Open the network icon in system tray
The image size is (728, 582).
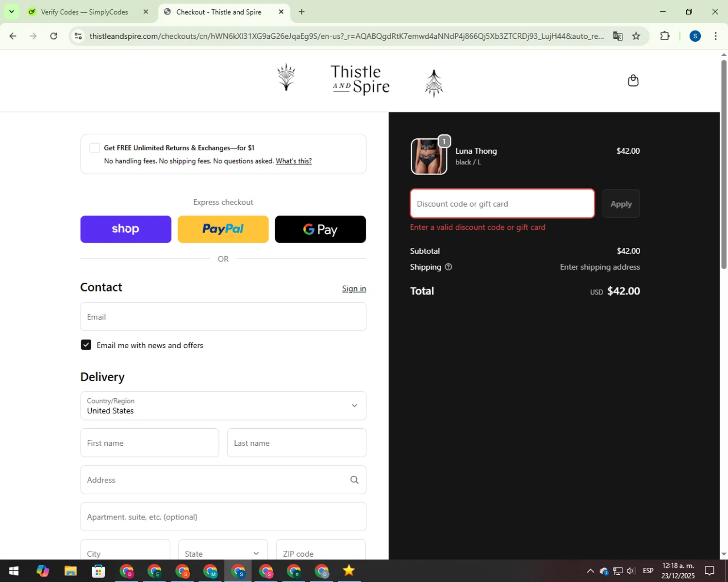click(617, 571)
